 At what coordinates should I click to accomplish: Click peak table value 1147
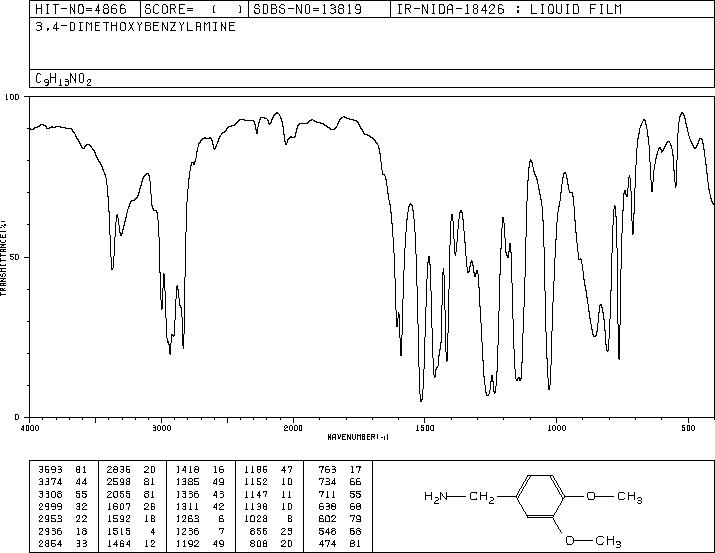click(x=256, y=494)
